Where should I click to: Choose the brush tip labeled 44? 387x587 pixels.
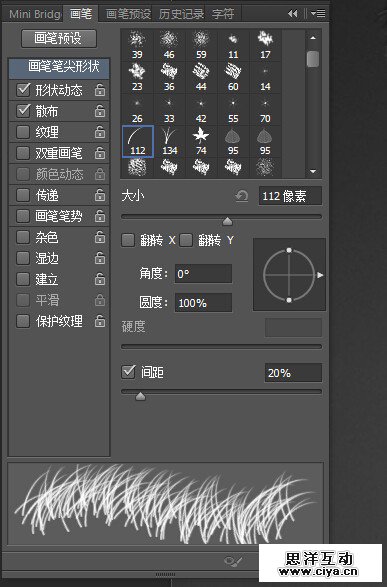click(201, 77)
